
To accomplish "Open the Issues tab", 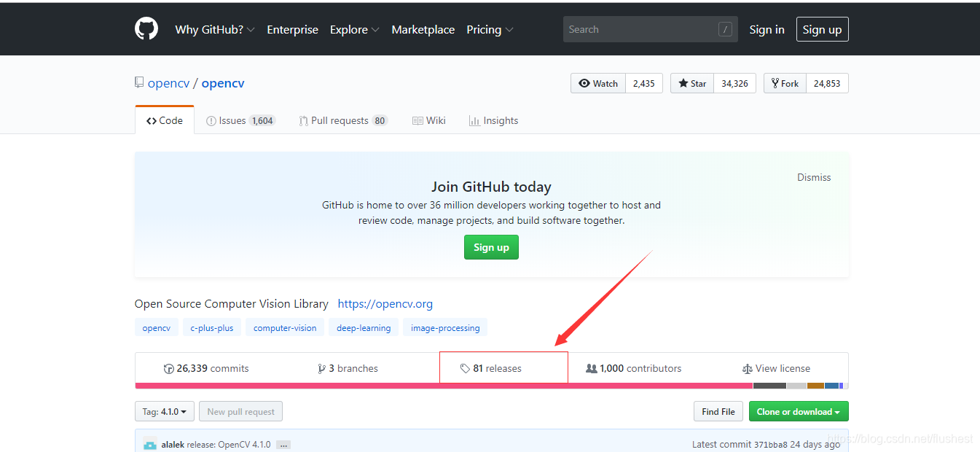I will (x=240, y=120).
